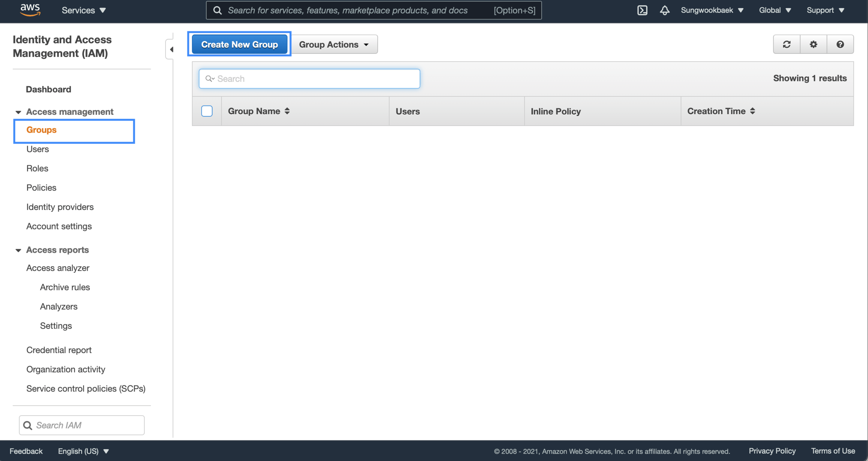Screen dimensions: 868x461
Task: Click the AWS logo home icon
Action: 30,10
